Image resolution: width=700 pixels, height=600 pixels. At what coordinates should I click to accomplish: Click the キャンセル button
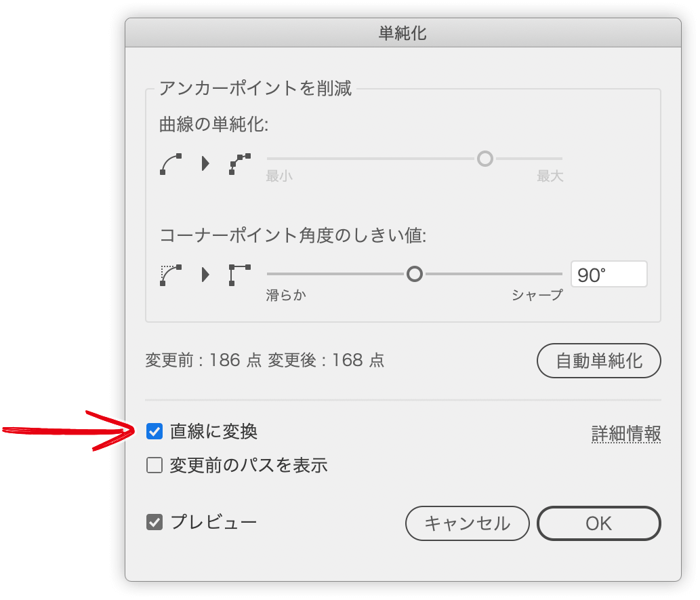pos(468,523)
